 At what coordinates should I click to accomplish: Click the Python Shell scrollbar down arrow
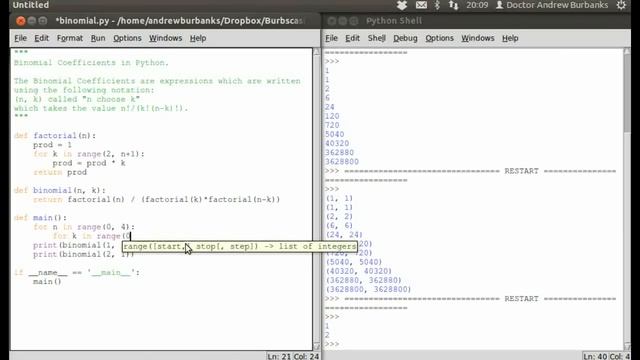(x=627, y=346)
